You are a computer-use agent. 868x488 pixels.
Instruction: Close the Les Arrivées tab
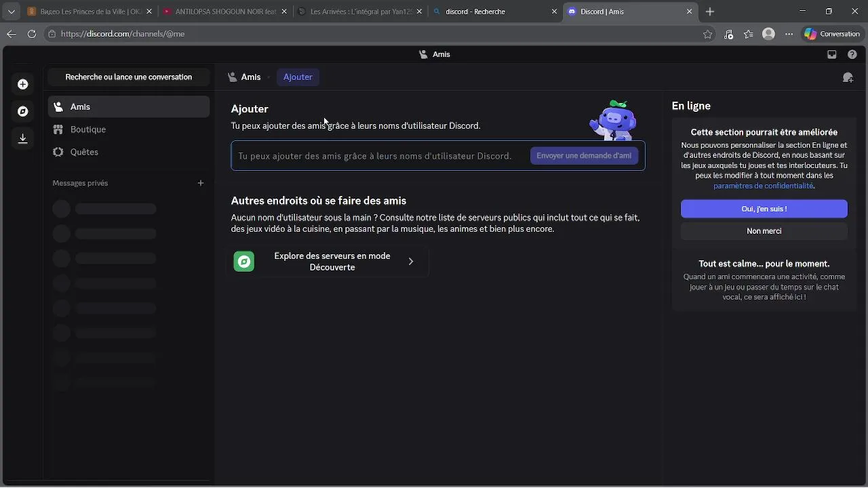click(x=420, y=12)
